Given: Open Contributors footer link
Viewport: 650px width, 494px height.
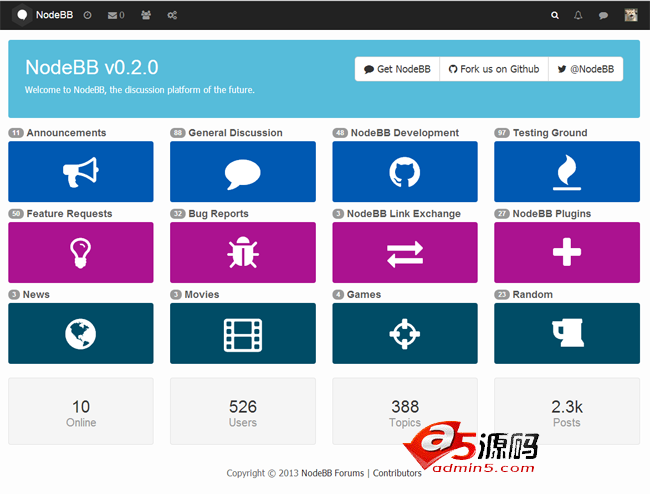Looking at the screenshot, I should (x=397, y=473).
